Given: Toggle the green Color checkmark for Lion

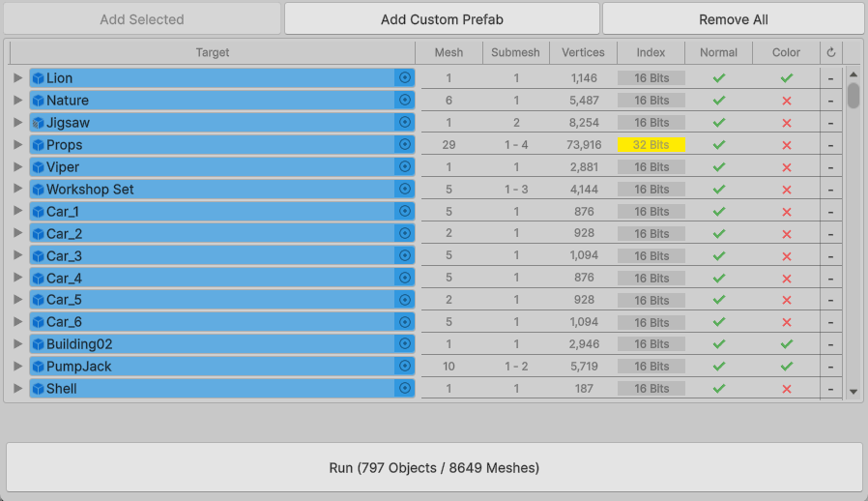Looking at the screenshot, I should point(787,77).
